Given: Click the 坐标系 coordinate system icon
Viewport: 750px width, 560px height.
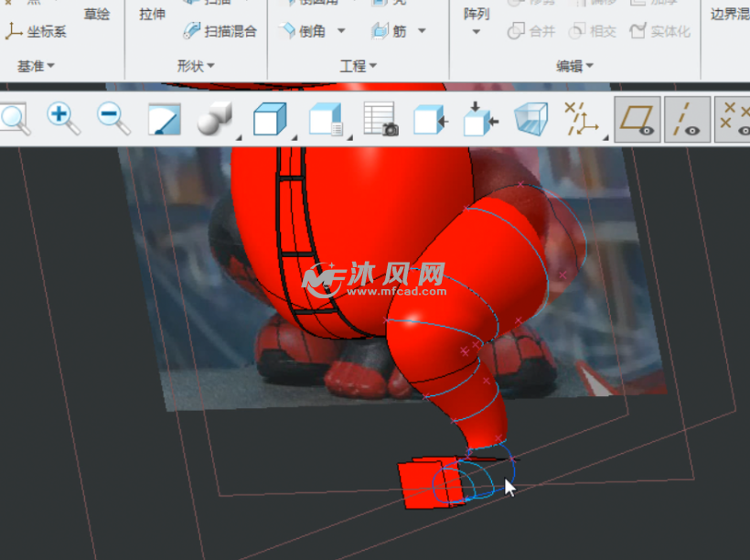Looking at the screenshot, I should click(x=36, y=32).
